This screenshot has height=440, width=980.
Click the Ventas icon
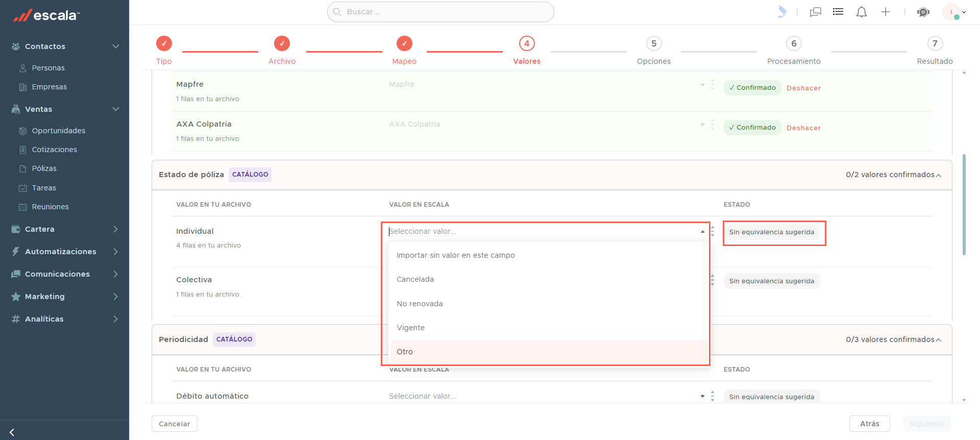click(x=16, y=109)
